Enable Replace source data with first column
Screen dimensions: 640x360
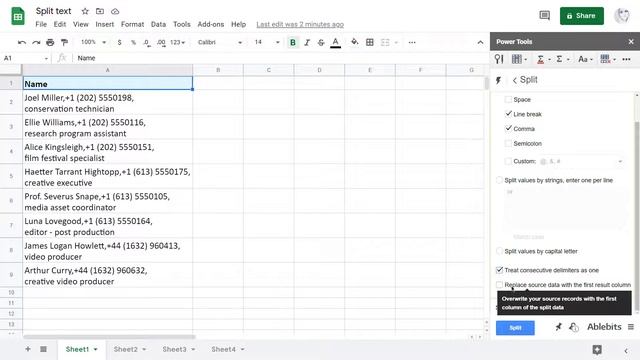pyautogui.click(x=499, y=284)
